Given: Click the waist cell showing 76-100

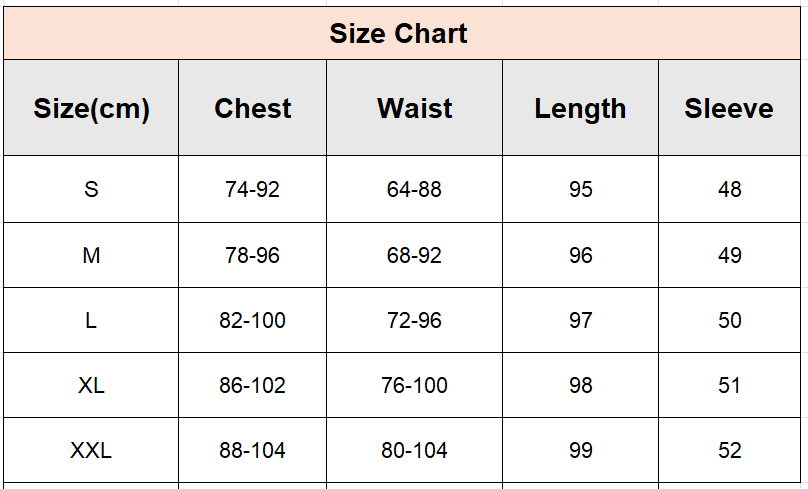Looking at the screenshot, I should tap(414, 385).
